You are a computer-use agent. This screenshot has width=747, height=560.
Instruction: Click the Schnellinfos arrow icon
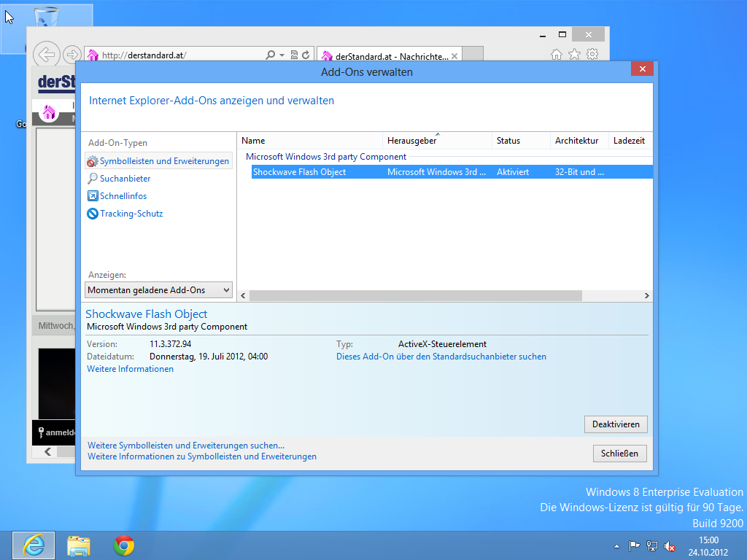pyautogui.click(x=93, y=196)
